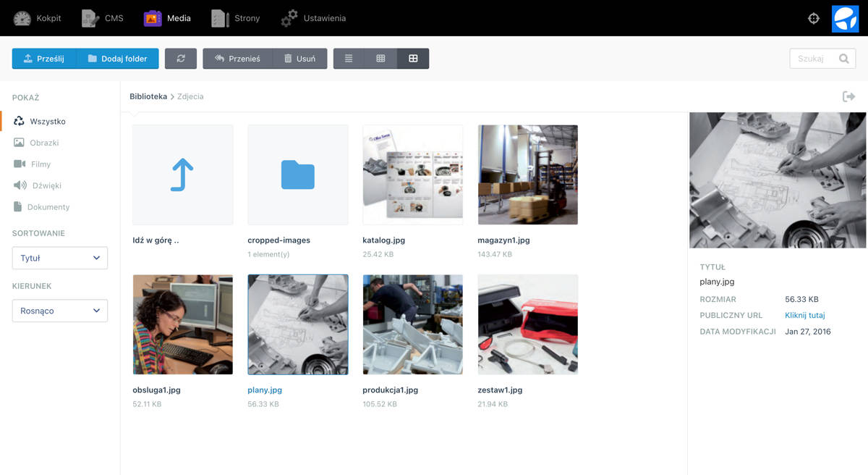Open the user avatar logo menu
Screen dimensions: 868x475
(845, 18)
